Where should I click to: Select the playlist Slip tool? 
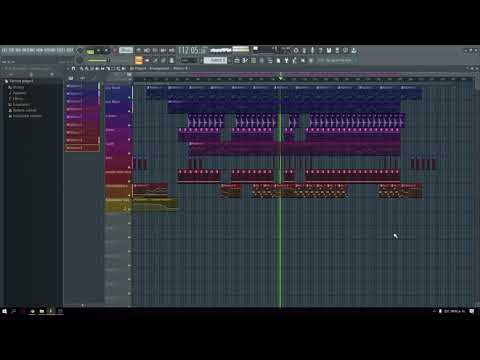[x=102, y=68]
